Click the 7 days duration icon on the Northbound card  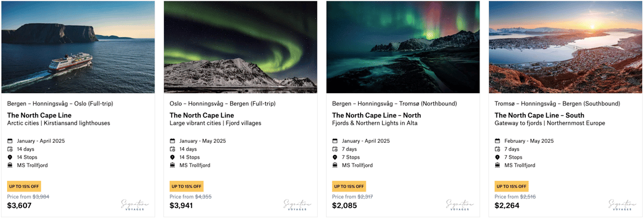[x=335, y=149]
